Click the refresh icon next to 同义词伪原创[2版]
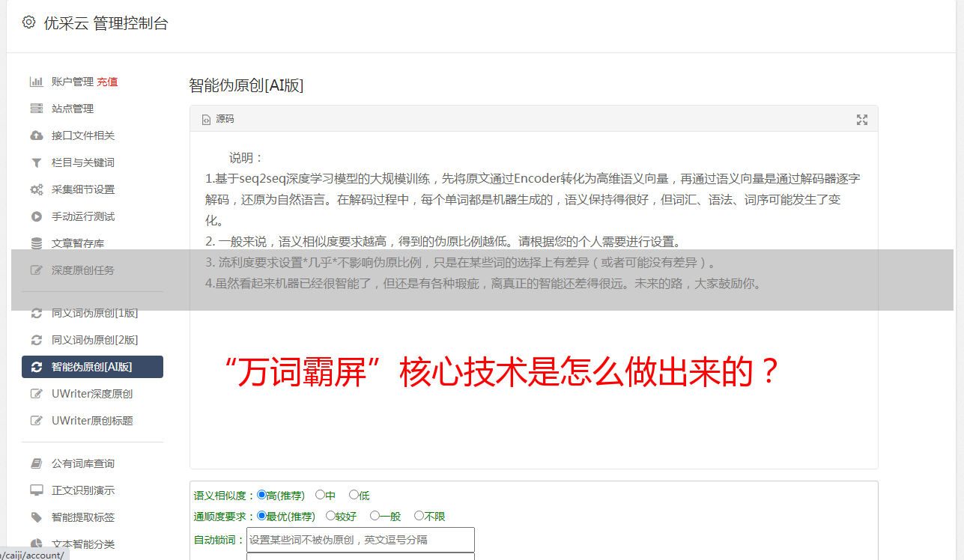The image size is (964, 560). 36,340
